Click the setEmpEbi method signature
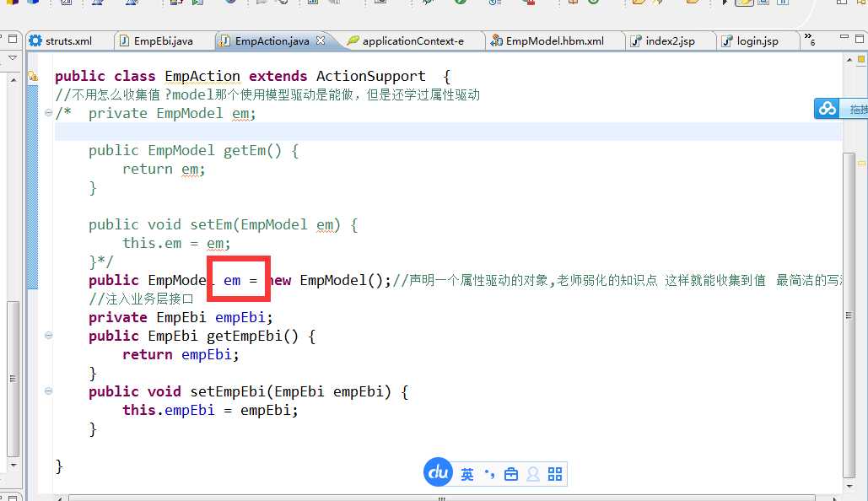 coord(249,392)
